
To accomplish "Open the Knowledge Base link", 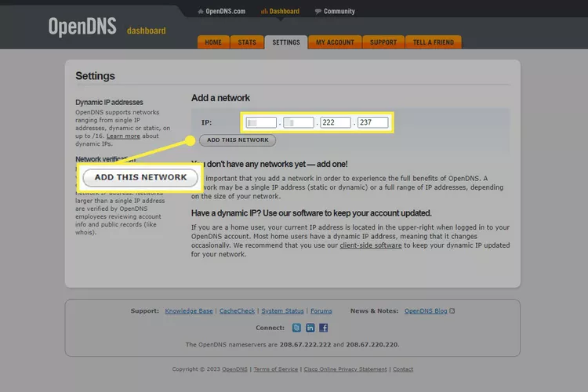I will (189, 311).
